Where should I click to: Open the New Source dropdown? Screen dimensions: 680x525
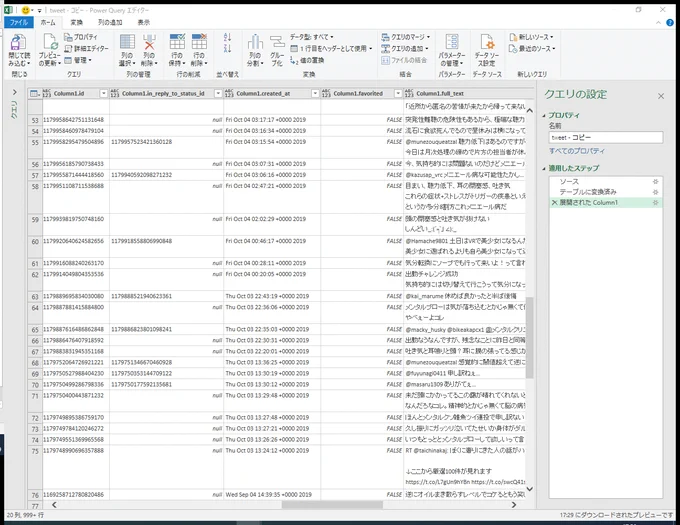[x=531, y=37]
